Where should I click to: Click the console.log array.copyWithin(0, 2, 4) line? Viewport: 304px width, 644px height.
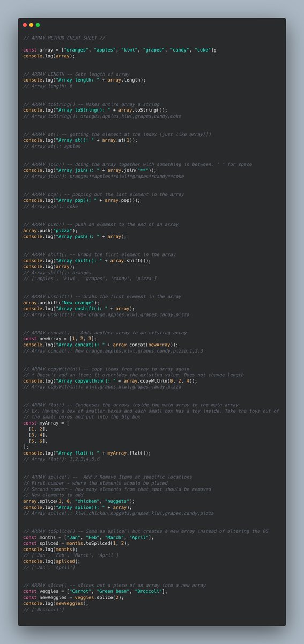(110, 380)
